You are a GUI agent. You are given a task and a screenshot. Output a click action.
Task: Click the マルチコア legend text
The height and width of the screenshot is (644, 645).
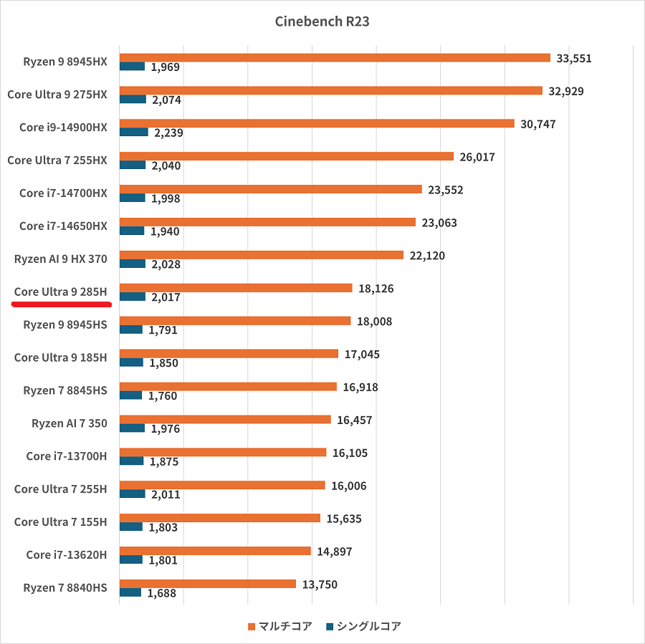point(285,627)
